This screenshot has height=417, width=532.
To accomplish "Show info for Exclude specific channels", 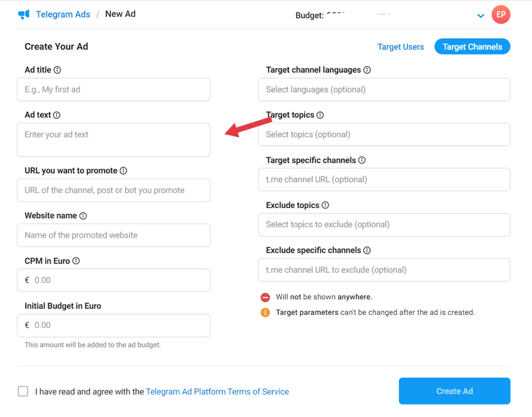I will pos(367,250).
